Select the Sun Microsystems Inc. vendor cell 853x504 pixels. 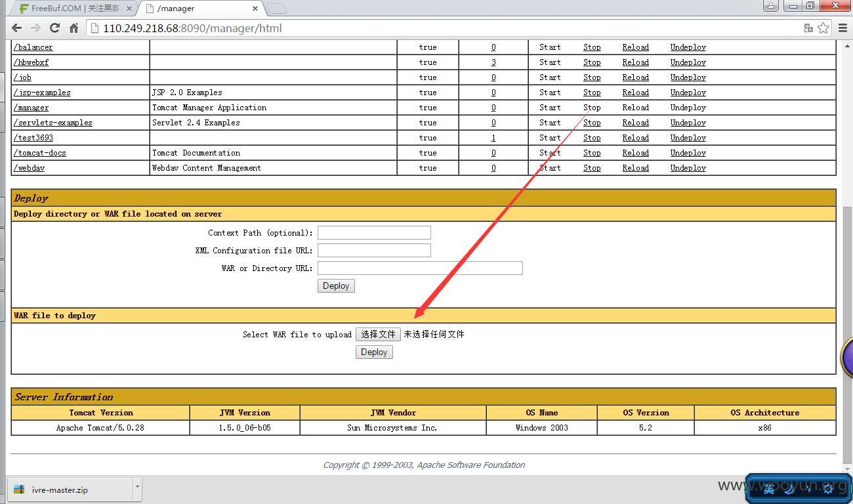tap(392, 427)
